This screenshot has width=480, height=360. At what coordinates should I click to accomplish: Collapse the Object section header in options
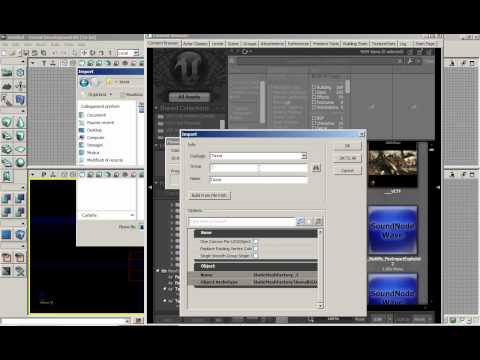(256, 266)
